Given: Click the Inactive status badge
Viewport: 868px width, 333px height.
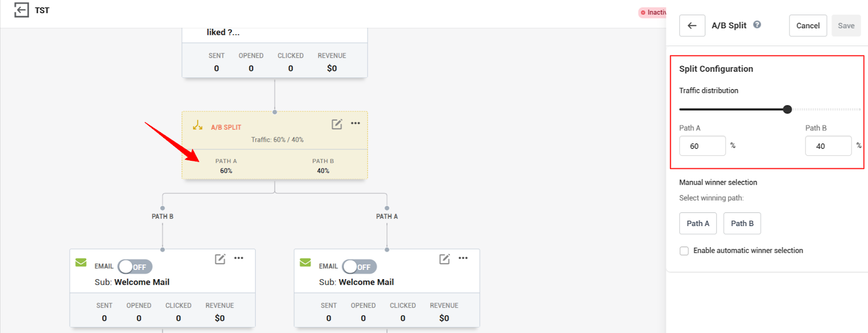Looking at the screenshot, I should tap(653, 12).
